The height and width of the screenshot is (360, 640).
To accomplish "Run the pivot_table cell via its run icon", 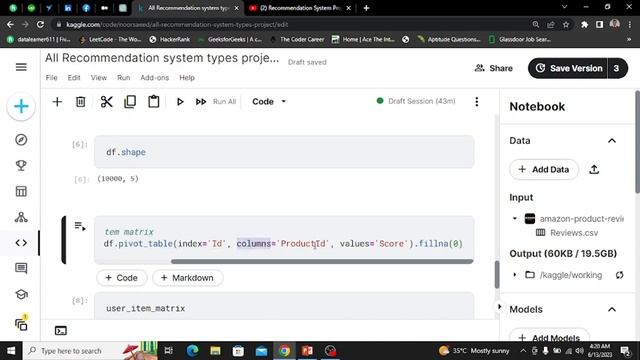I will [x=80, y=226].
